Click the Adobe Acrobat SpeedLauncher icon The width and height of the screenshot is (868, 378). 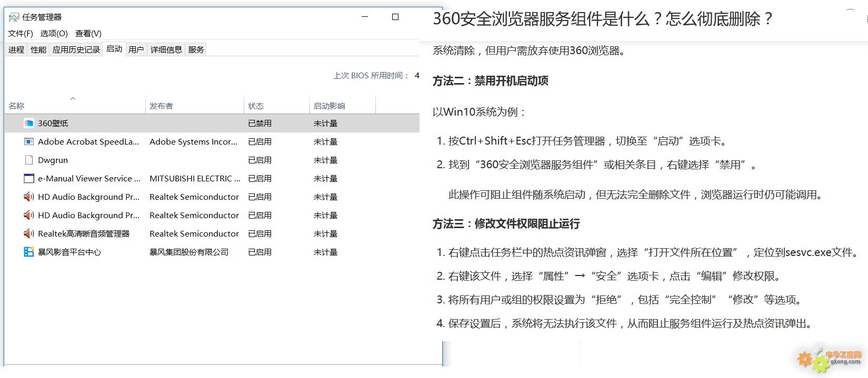coord(29,142)
